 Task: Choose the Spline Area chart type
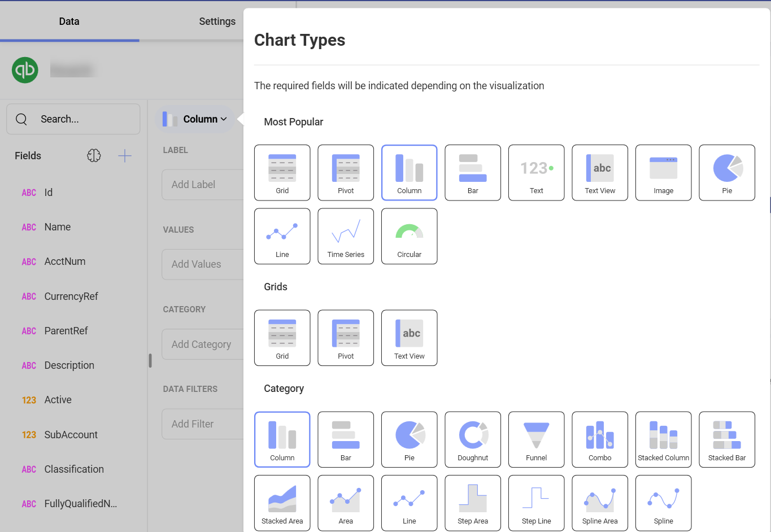point(600,503)
